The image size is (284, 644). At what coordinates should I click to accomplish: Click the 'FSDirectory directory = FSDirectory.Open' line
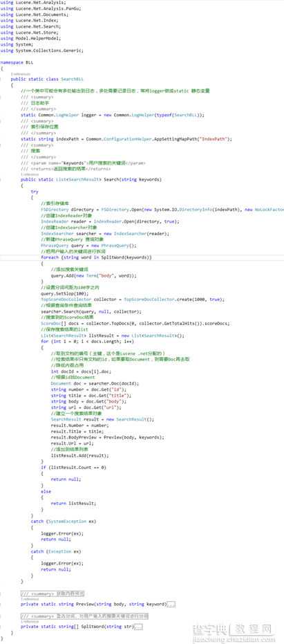[162, 210]
